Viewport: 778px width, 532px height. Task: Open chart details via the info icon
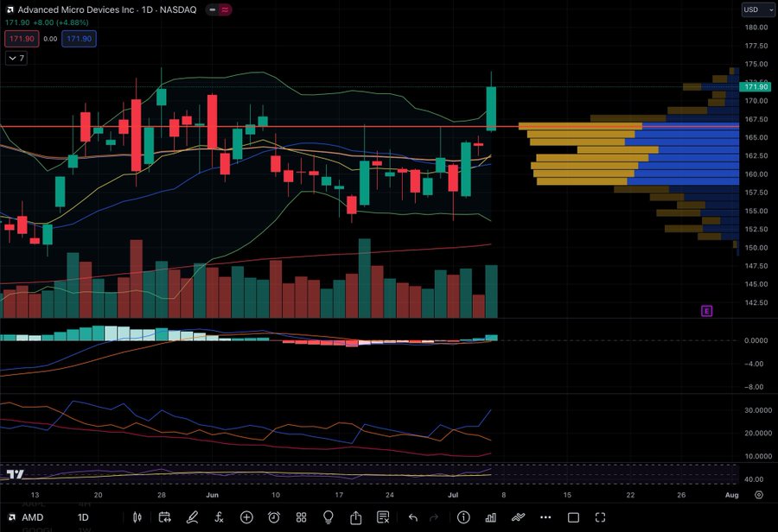[462, 517]
